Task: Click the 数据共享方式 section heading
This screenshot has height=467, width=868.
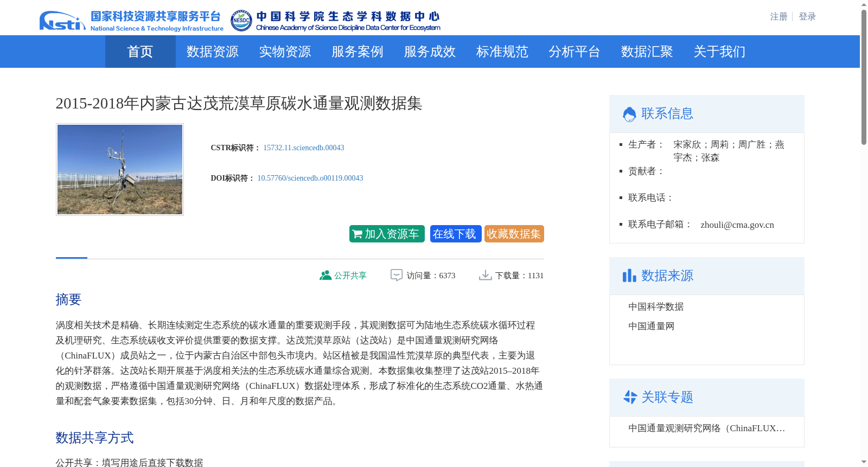Action: [94, 438]
